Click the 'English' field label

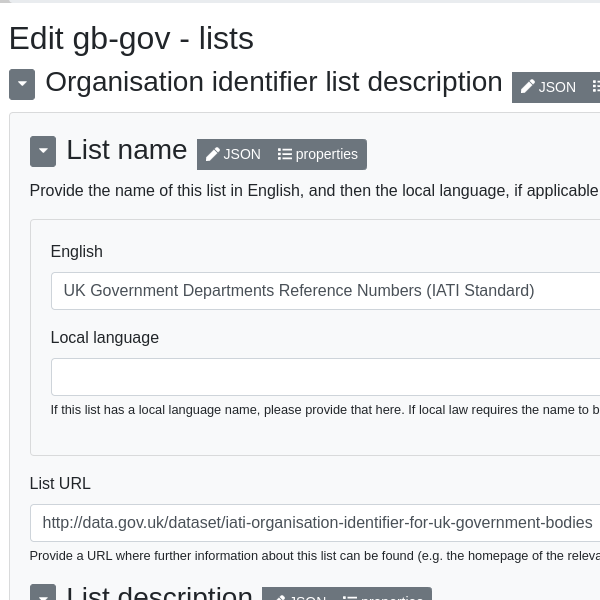pos(77,252)
